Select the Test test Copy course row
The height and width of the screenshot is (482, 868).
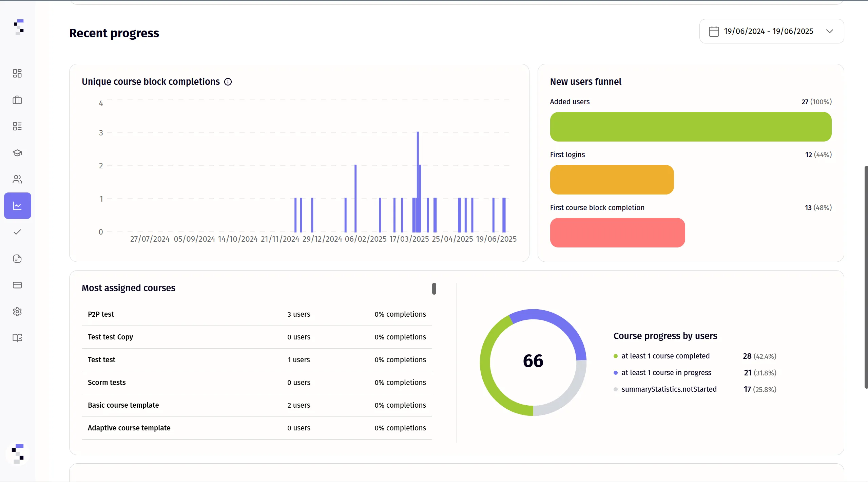257,337
